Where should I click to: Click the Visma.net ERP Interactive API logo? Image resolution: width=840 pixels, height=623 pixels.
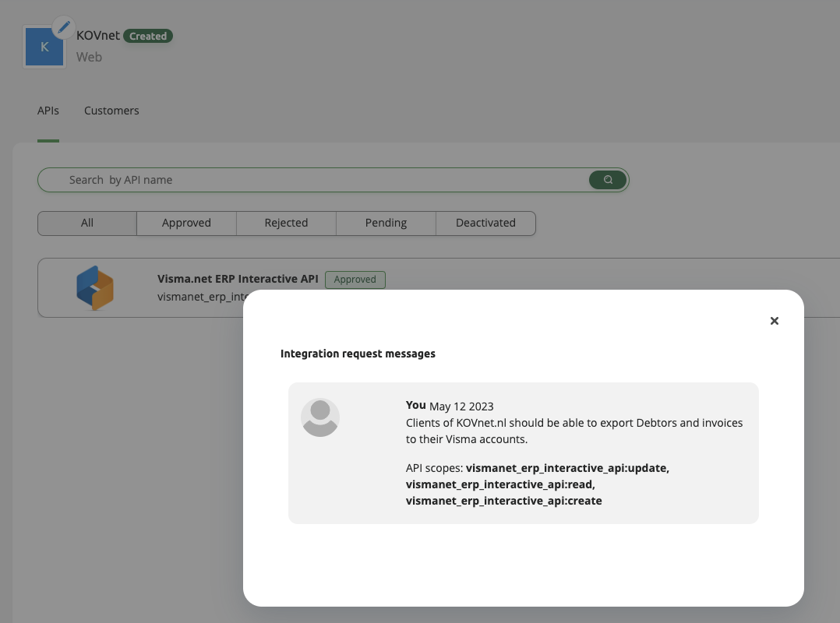coord(95,287)
